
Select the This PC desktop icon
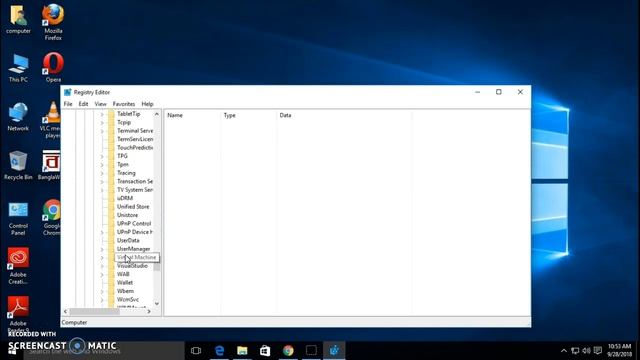click(x=18, y=68)
